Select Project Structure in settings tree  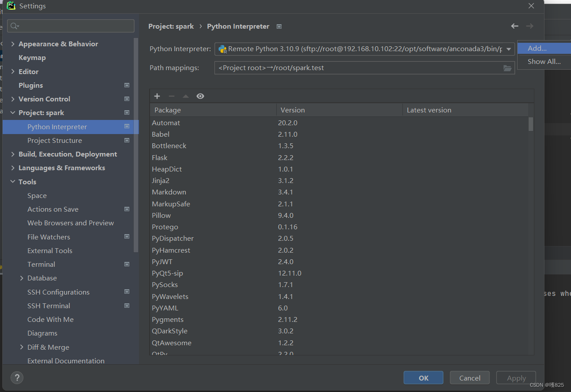pyautogui.click(x=55, y=140)
